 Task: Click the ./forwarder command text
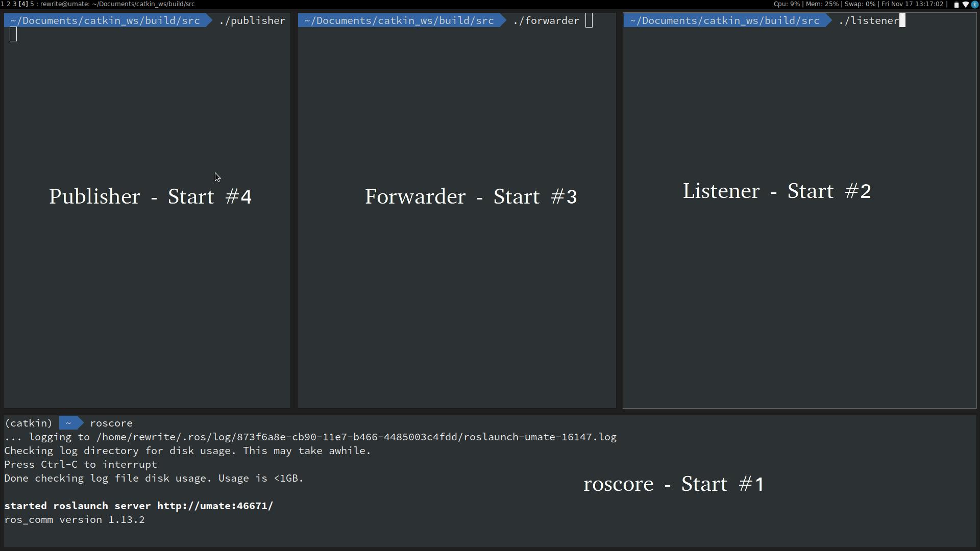[x=546, y=21]
